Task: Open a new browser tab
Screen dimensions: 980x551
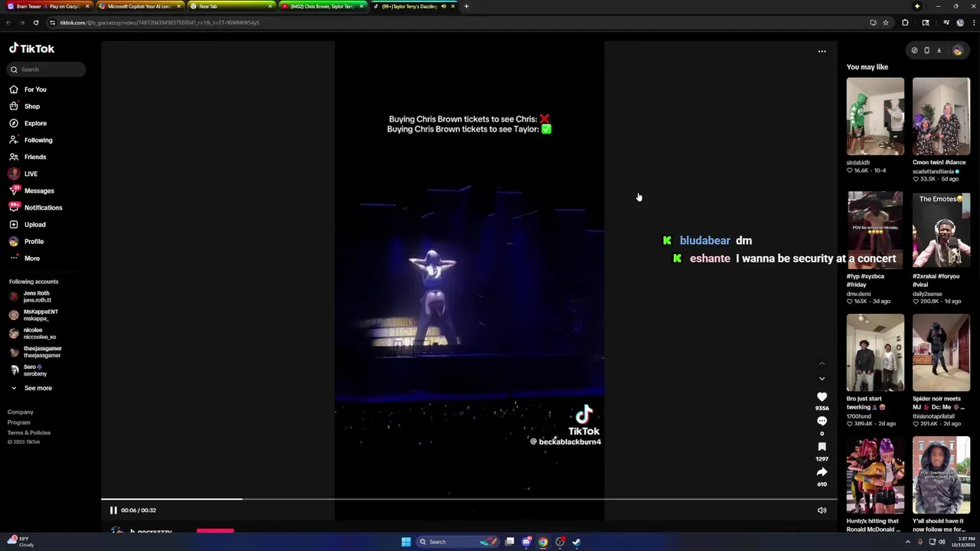Action: click(x=466, y=6)
